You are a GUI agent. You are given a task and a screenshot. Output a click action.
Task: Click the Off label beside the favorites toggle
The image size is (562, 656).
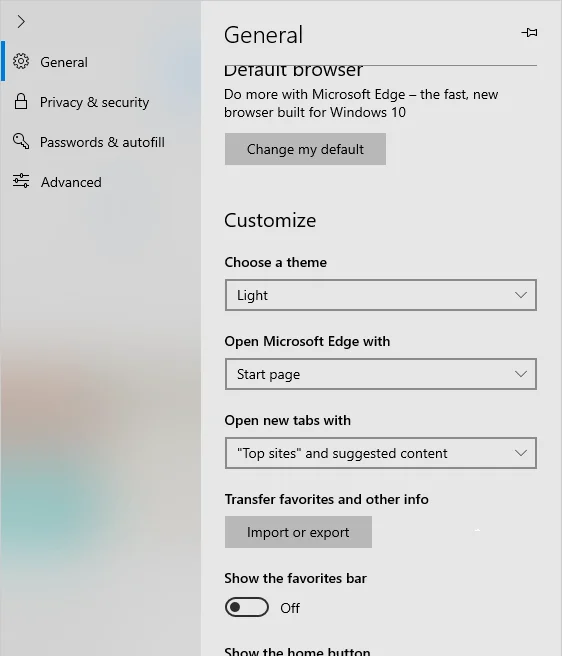coord(290,608)
